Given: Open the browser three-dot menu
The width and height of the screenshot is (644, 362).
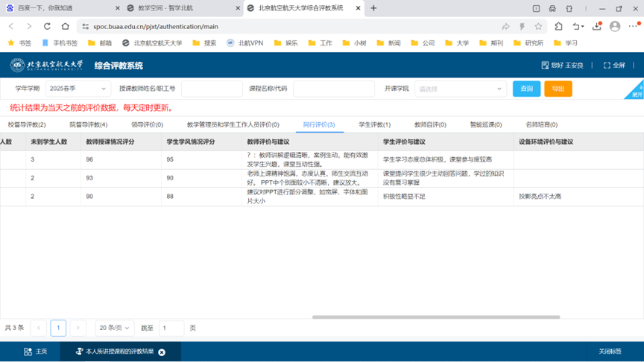Looking at the screenshot, I should [x=634, y=26].
